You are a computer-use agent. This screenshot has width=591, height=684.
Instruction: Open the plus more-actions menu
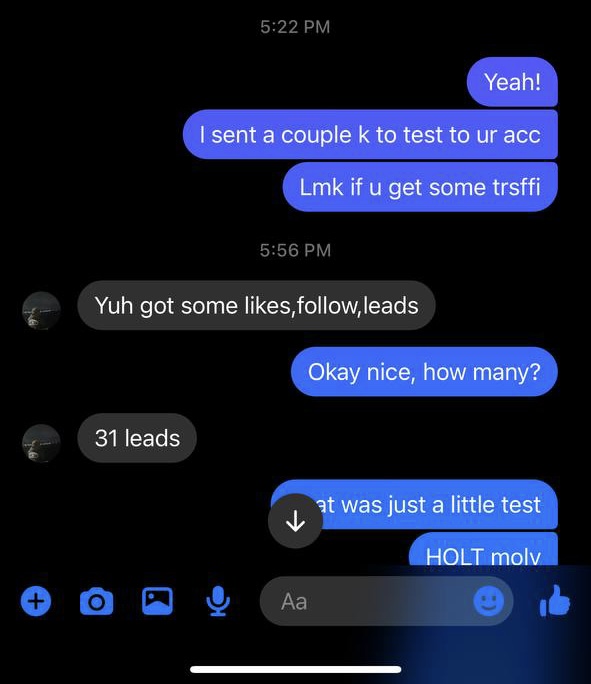click(x=36, y=602)
